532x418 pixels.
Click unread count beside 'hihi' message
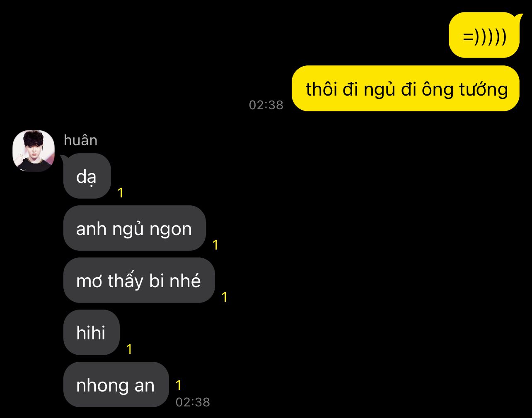pos(129,349)
